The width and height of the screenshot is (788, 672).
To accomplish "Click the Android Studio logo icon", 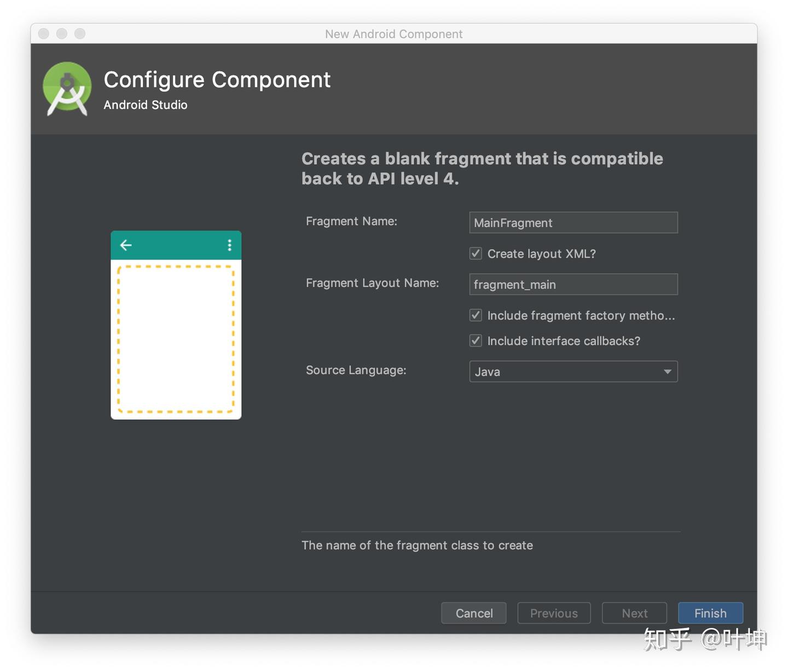I will coord(67,89).
